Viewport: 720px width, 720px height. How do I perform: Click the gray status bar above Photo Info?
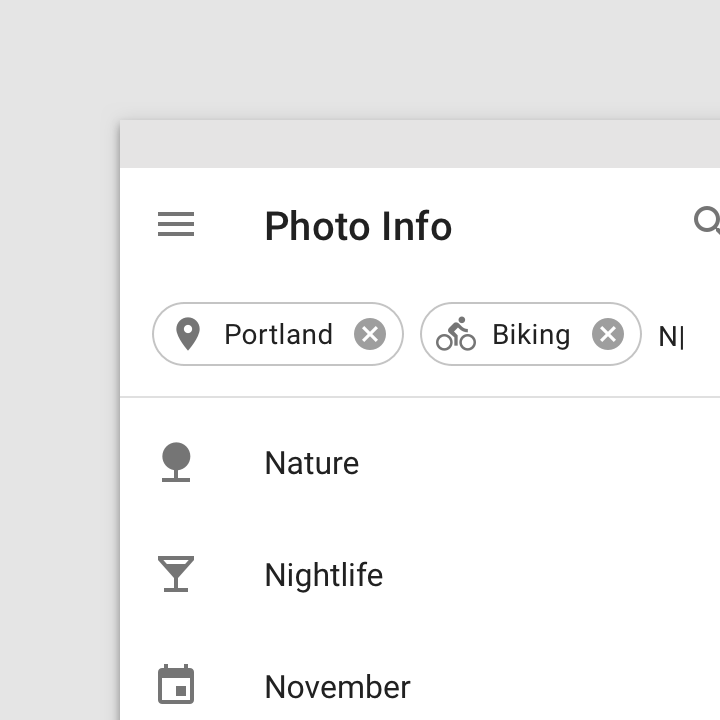coord(420,144)
